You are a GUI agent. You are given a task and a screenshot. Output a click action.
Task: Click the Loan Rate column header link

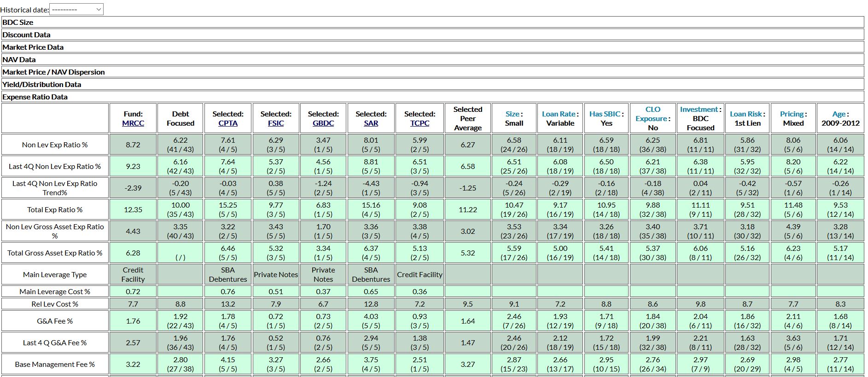(x=559, y=114)
